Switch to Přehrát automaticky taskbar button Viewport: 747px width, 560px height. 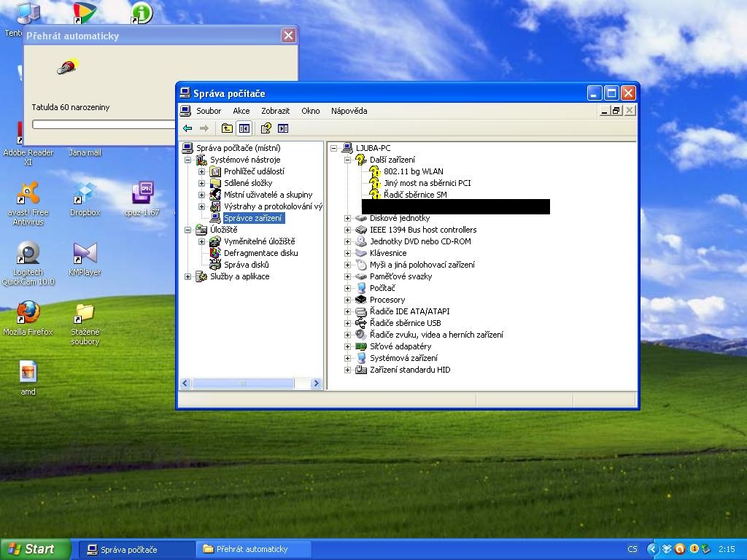pos(253,550)
